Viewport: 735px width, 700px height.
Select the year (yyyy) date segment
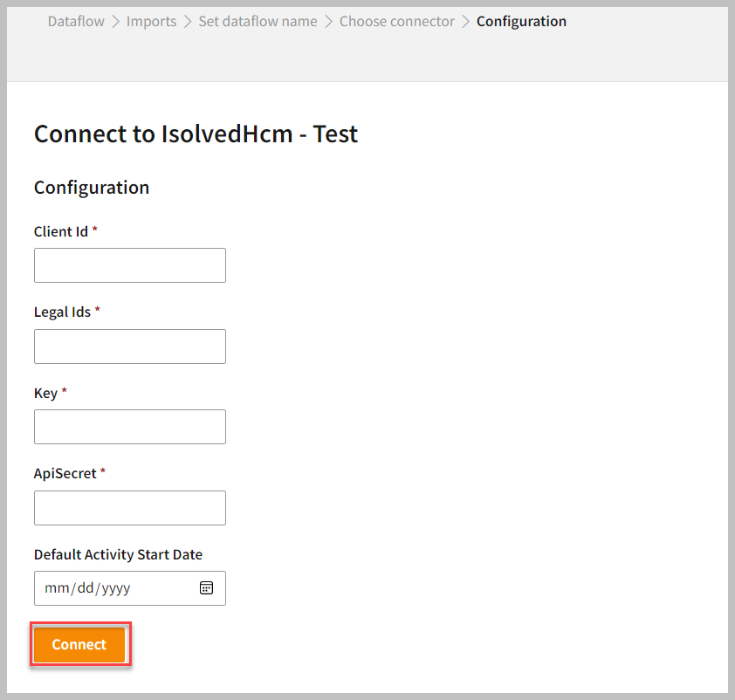click(x=115, y=588)
